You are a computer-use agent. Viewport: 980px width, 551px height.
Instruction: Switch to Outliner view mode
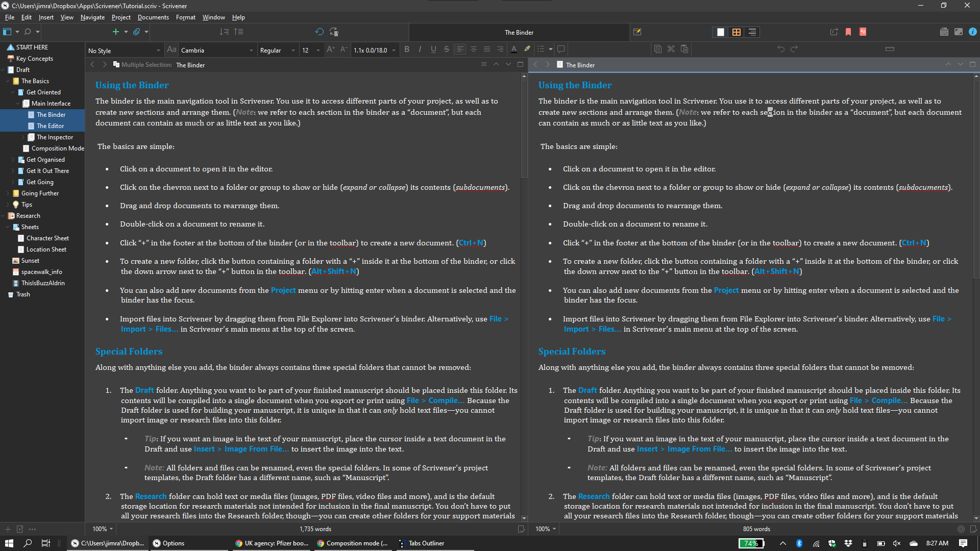(x=752, y=32)
